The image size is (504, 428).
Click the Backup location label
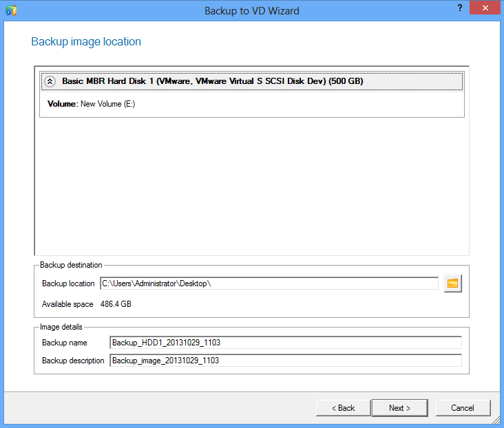tap(68, 283)
